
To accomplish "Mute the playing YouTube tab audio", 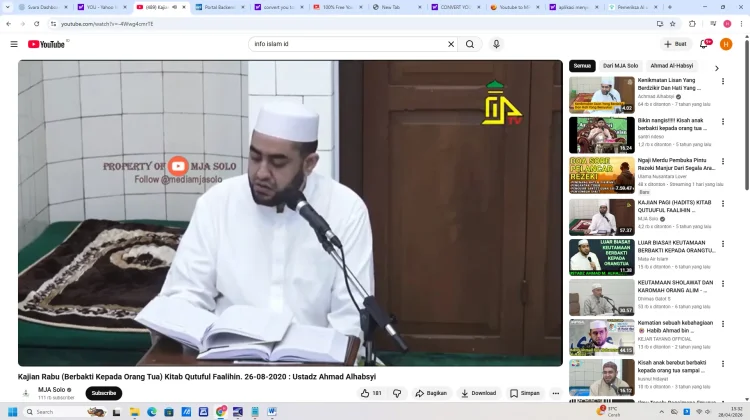I will coord(175,7).
